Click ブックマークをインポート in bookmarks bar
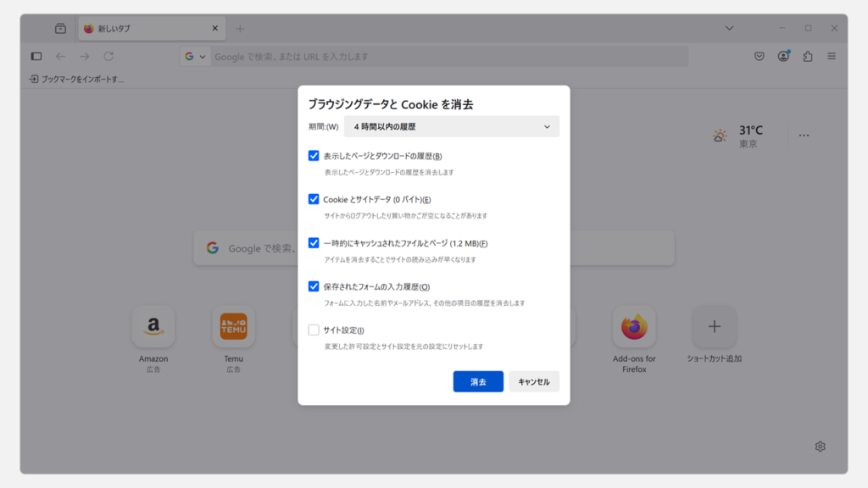Screen dimensions: 868x488 point(76,79)
